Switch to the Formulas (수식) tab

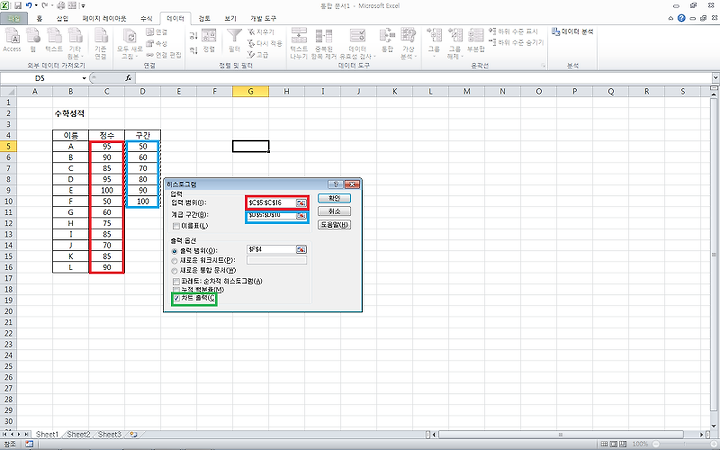click(x=146, y=18)
